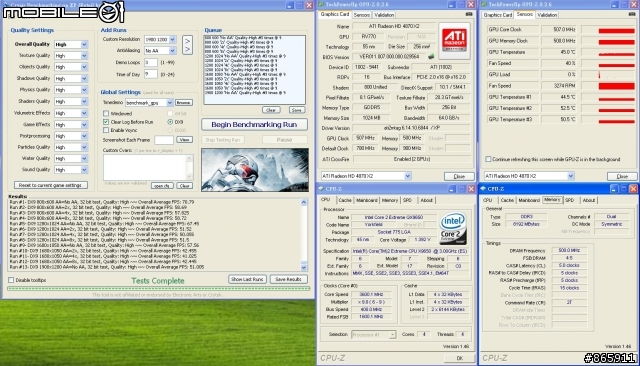Clear the Queue list with Clear button
640x366 pixels.
271,110
